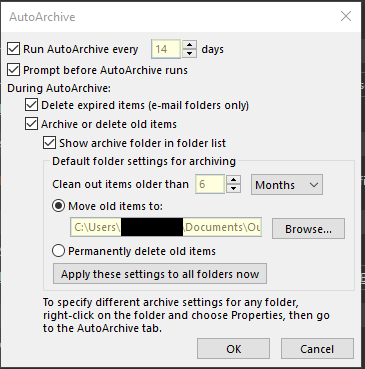Apply these settings to all folders now
The height and width of the screenshot is (369, 365).
click(160, 274)
